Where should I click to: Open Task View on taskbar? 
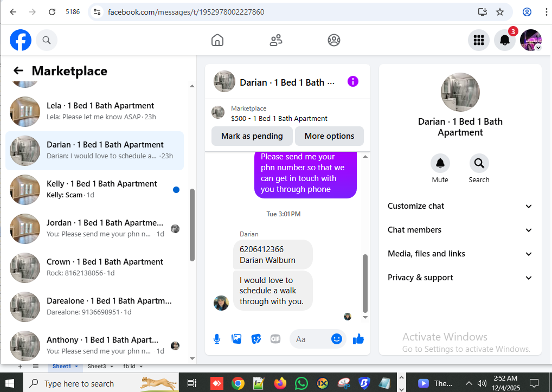(x=192, y=383)
